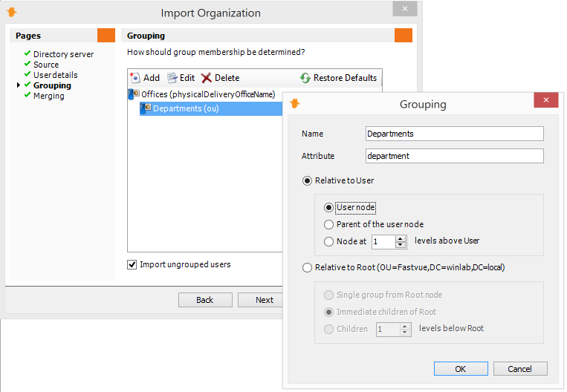
Task: Click the Children levels number field
Action: tap(388, 330)
